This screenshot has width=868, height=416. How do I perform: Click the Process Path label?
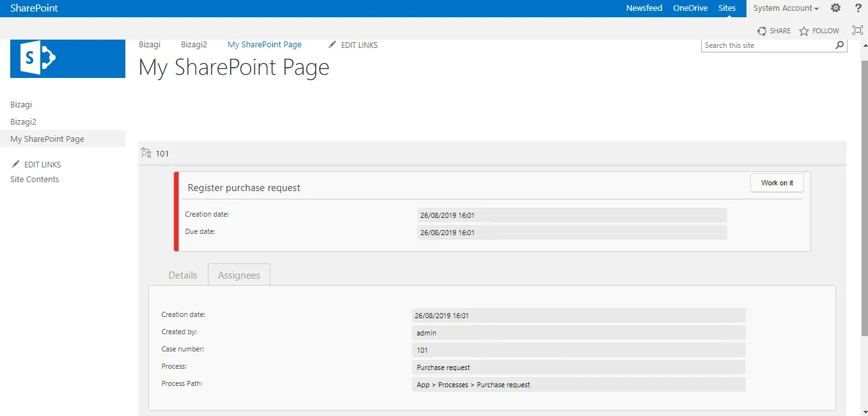[182, 383]
